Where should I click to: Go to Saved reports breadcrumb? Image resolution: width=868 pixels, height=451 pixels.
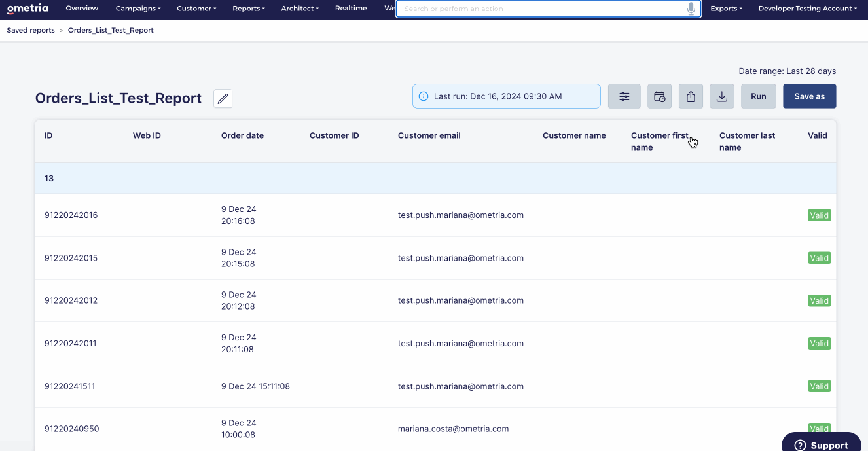[x=31, y=30]
